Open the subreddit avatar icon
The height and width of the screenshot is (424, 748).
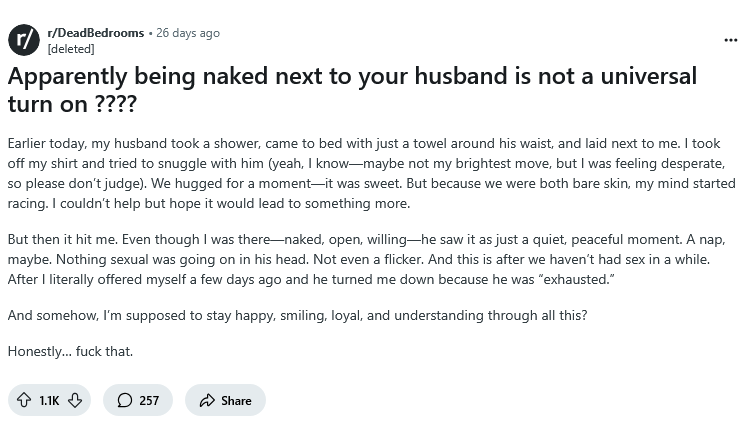23,40
